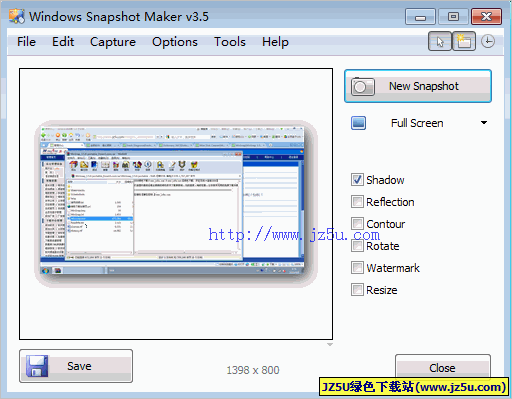The height and width of the screenshot is (399, 512).
Task: Open the Edit menu
Action: [63, 42]
